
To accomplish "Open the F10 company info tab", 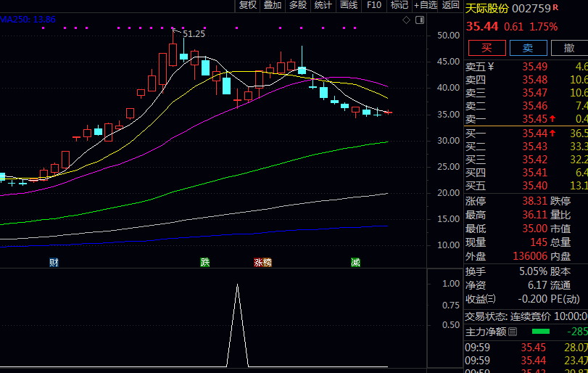I will 374,5.
